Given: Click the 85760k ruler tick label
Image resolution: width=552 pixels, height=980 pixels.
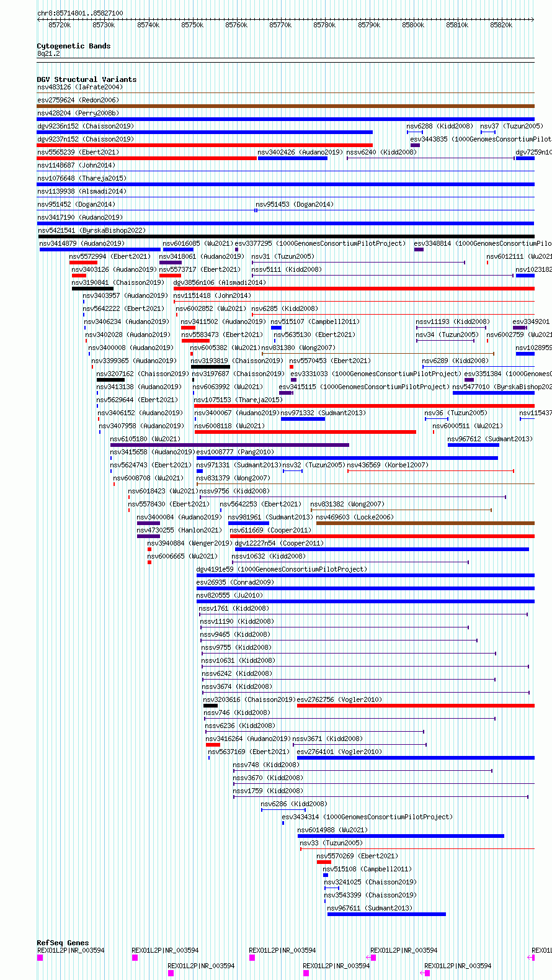Looking at the screenshot, I should [x=236, y=25].
